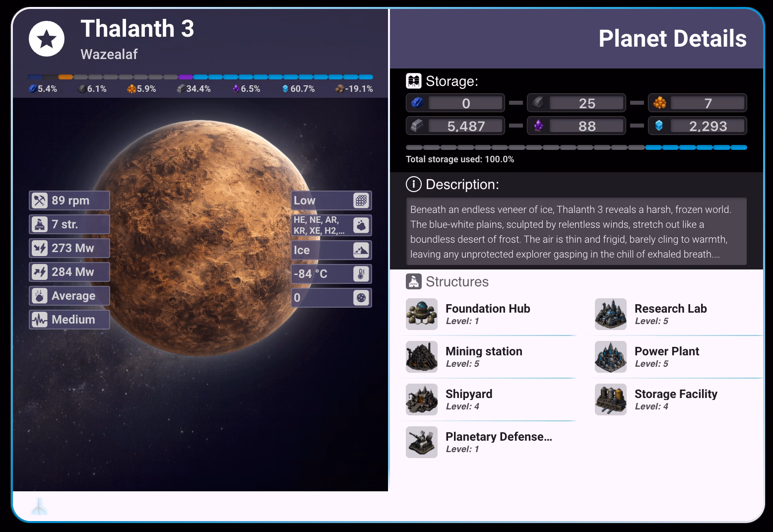The height and width of the screenshot is (532, 773).
Task: Click the Wazealaf system name
Action: 109,54
